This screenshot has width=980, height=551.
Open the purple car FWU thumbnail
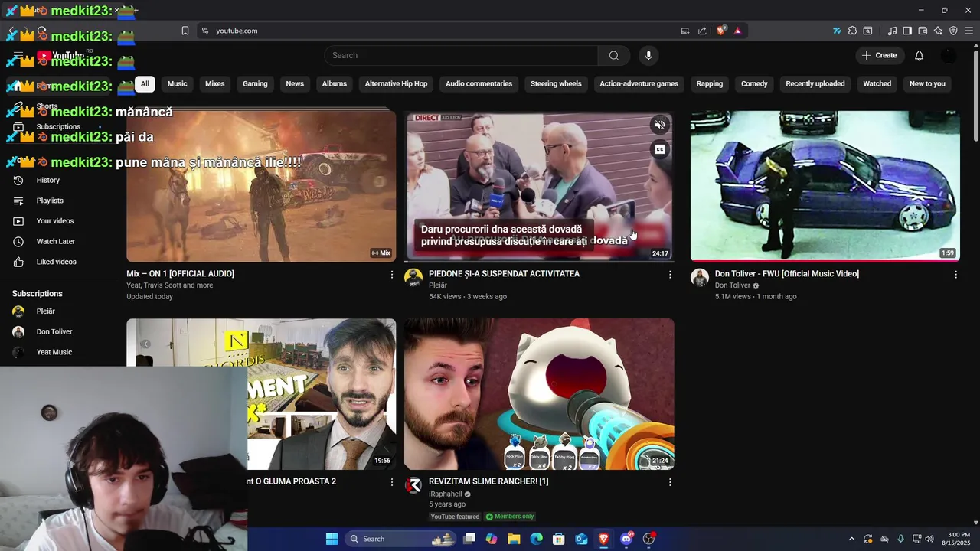tap(825, 186)
